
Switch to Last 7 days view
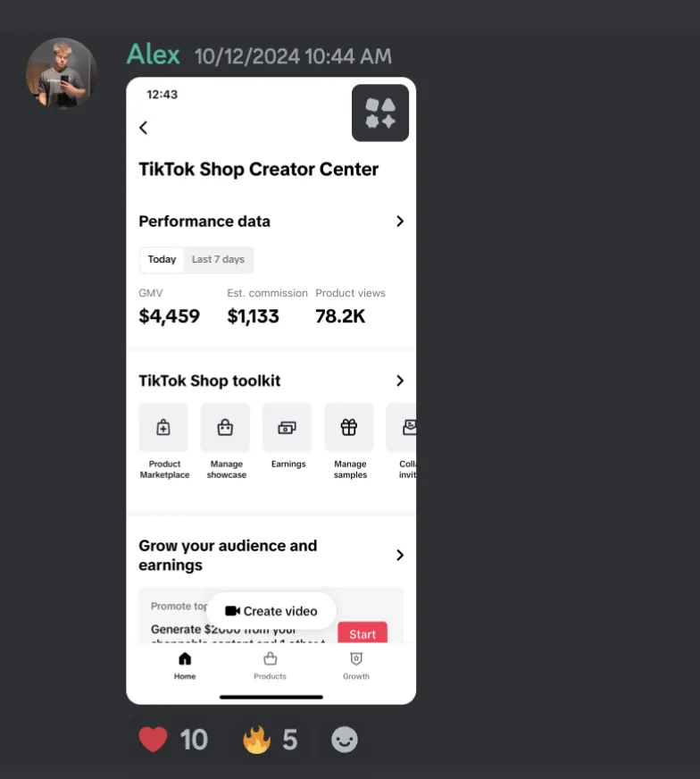(x=218, y=259)
